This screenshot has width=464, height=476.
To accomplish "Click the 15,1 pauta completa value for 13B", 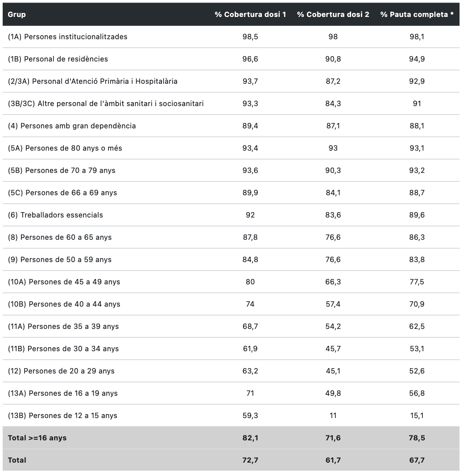I will 417,415.
